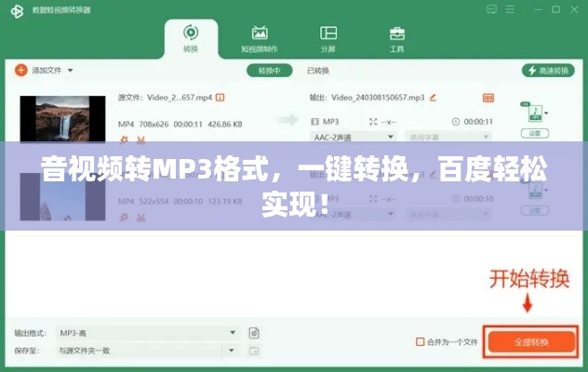Click the orange 全部转换 button
Image resolution: width=588 pixels, height=372 pixels.
click(x=532, y=342)
